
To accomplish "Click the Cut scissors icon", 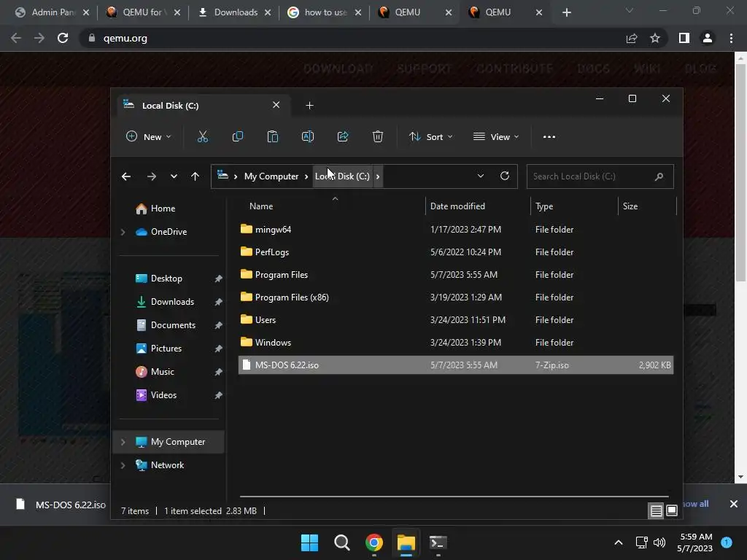I will tap(203, 136).
